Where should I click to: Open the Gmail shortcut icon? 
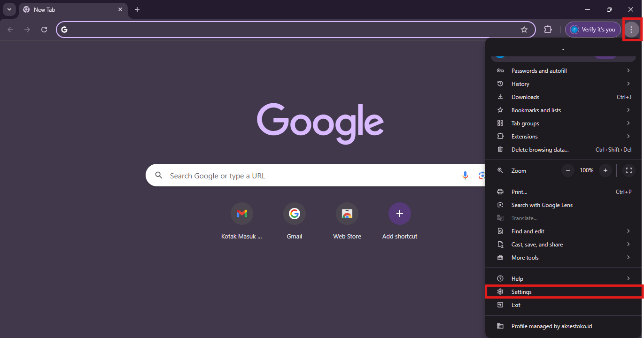point(295,214)
